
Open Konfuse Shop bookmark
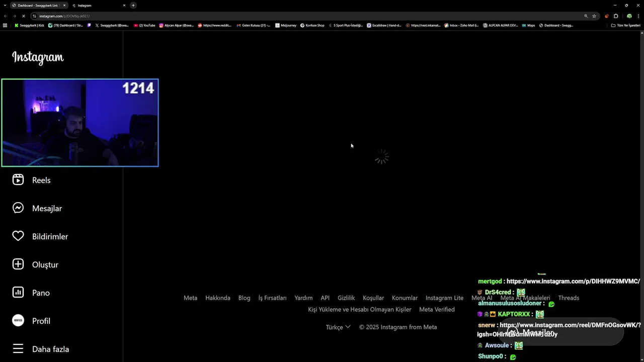pos(312,25)
